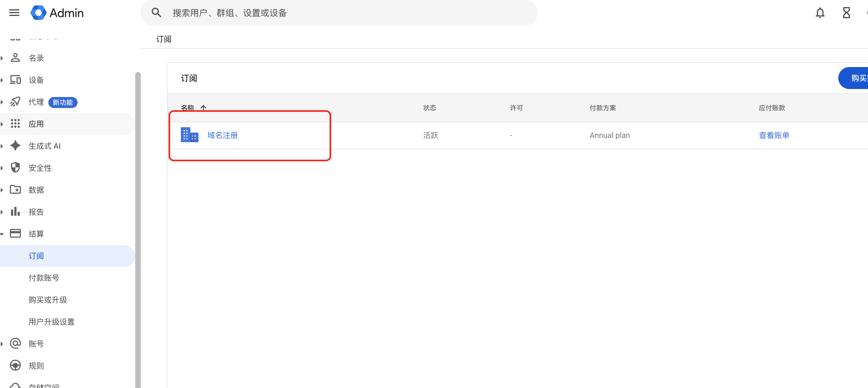Collapse the 结算 section arrow
The width and height of the screenshot is (868, 388).
coord(2,234)
